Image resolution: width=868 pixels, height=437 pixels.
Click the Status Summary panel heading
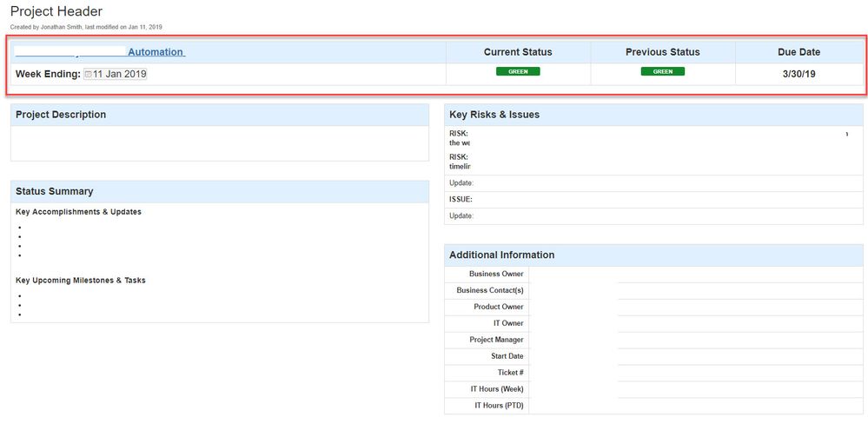[x=54, y=192]
